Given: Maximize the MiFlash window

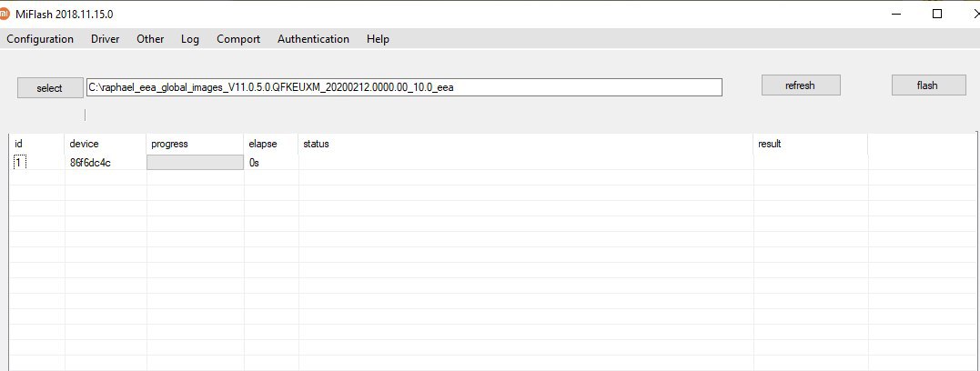Looking at the screenshot, I should click(937, 14).
